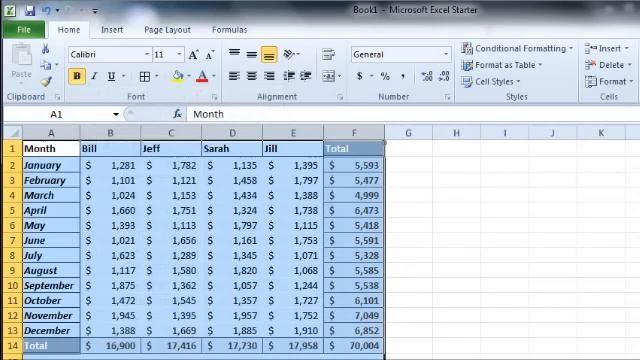Click Select All corner button
Viewport: 640px width, 360px height.
[13, 133]
